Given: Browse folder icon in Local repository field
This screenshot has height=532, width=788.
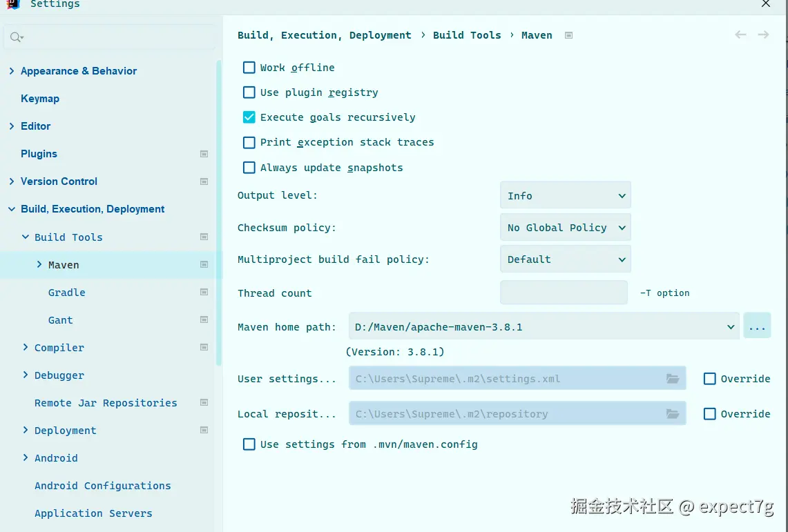Looking at the screenshot, I should pyautogui.click(x=673, y=413).
